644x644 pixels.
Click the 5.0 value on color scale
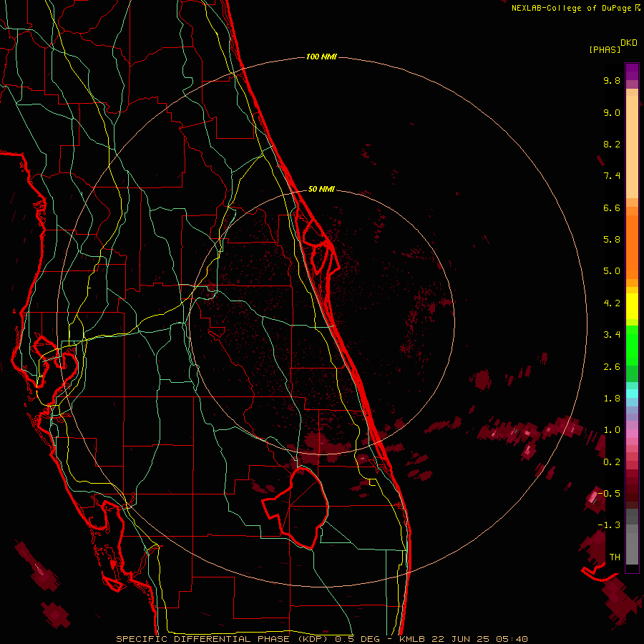pyautogui.click(x=612, y=271)
